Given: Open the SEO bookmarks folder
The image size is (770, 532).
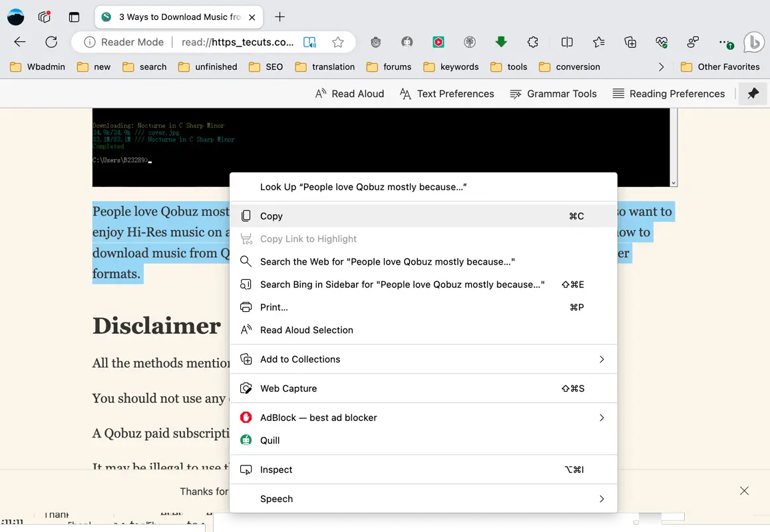Looking at the screenshot, I should (266, 66).
